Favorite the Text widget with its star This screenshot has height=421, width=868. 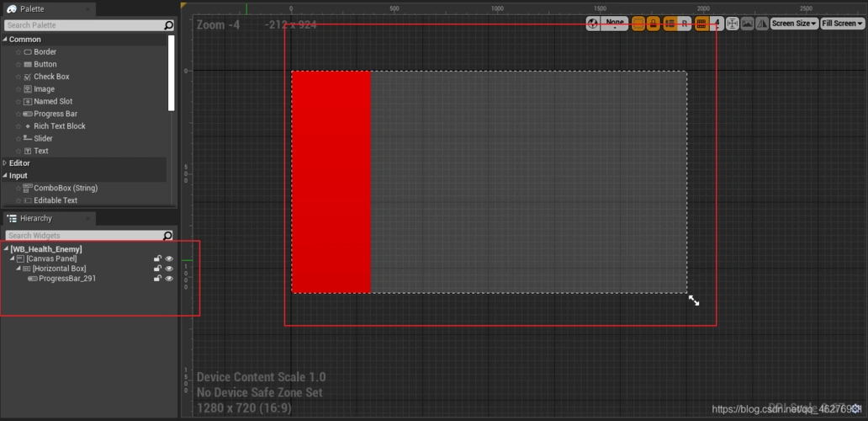19,151
